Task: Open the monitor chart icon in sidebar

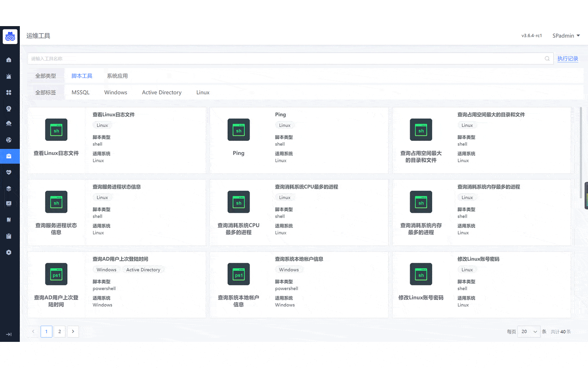Action: 9,204
